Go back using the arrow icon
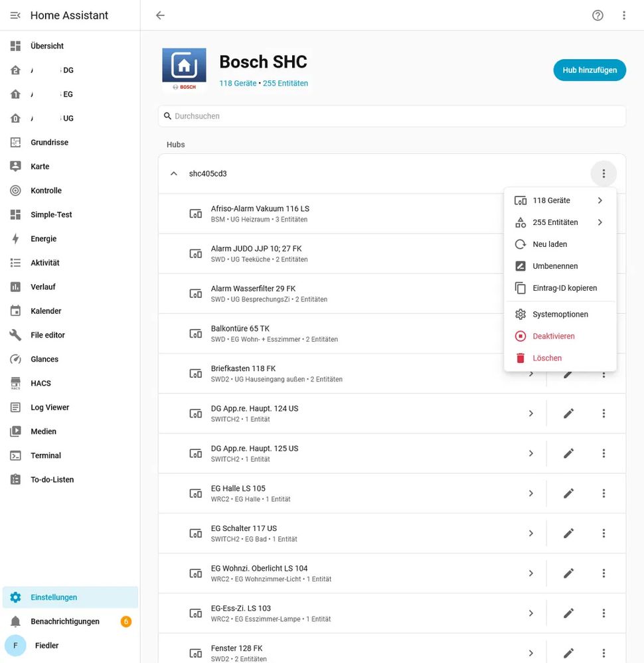The image size is (644, 663). (x=160, y=15)
